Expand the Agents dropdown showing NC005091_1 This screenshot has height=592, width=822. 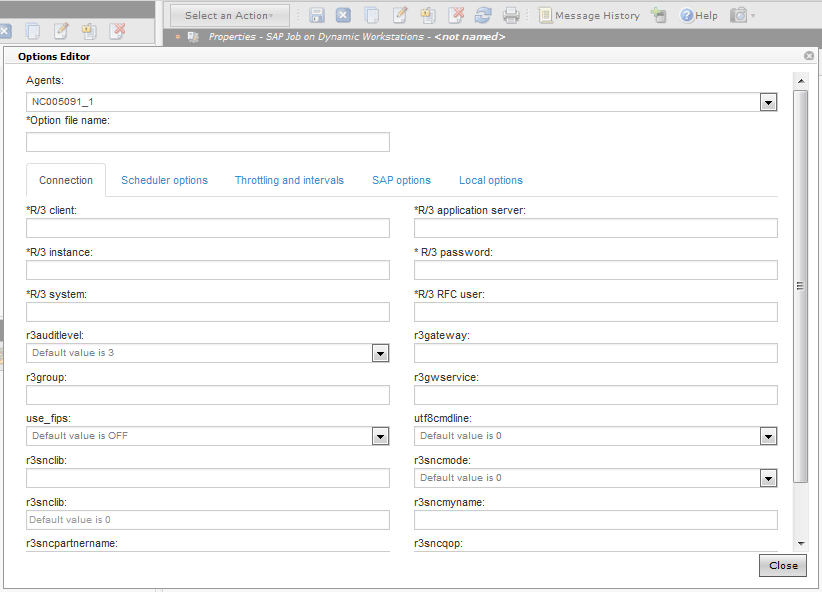(x=767, y=101)
